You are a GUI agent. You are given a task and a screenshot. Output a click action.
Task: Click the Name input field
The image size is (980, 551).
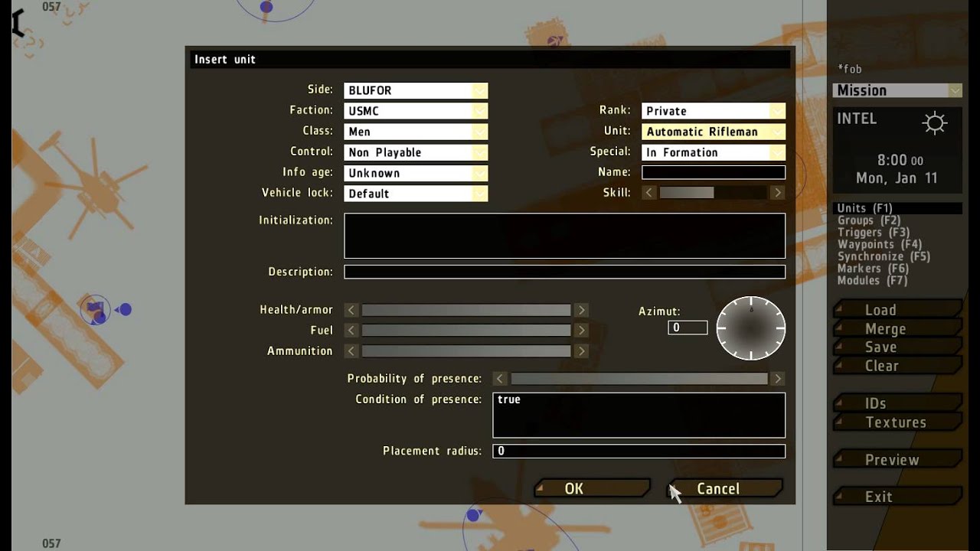(714, 172)
